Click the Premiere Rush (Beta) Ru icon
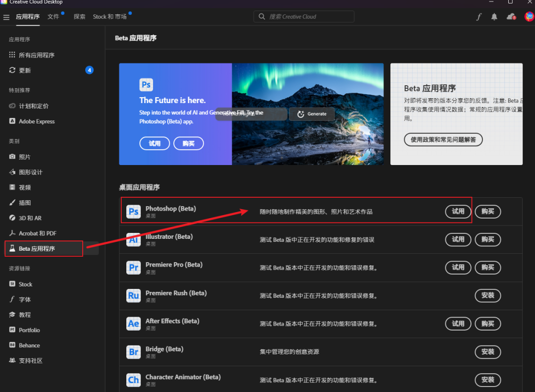This screenshot has width=535, height=392. (x=133, y=296)
